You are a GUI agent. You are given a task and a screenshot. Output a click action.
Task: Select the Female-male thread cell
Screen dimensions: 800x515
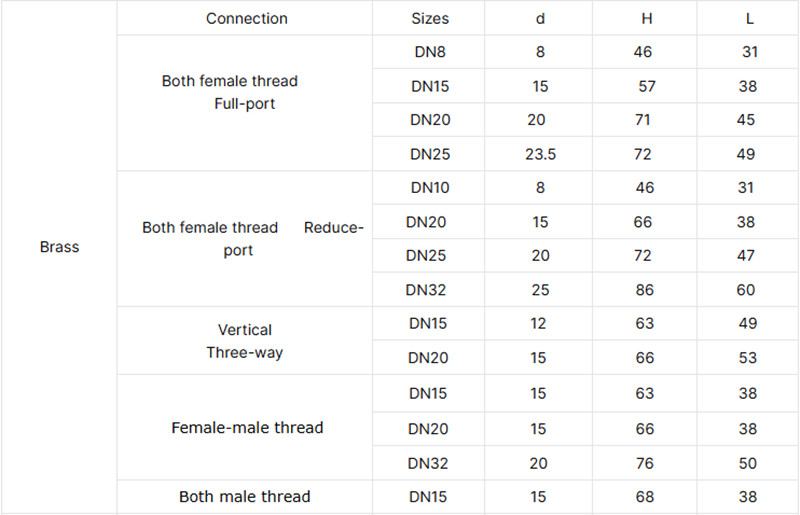click(247, 428)
